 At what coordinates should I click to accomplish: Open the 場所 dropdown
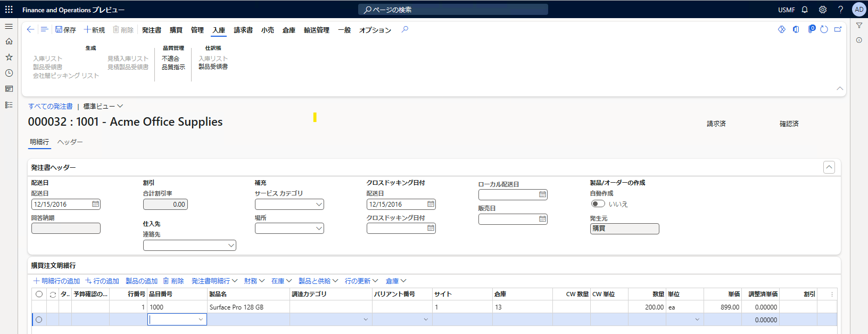[319, 228]
